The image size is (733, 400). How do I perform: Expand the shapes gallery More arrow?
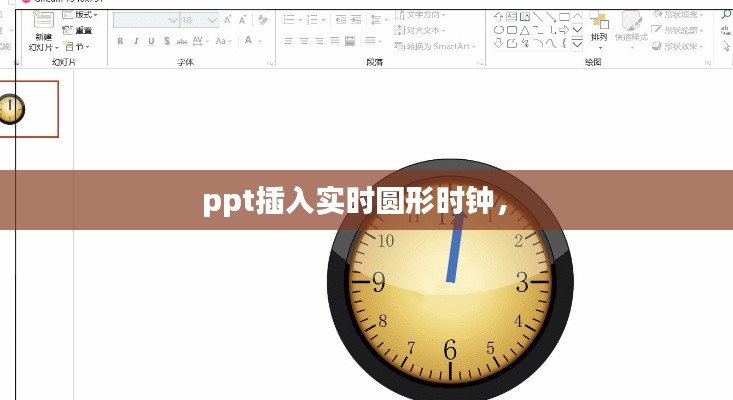click(577, 45)
